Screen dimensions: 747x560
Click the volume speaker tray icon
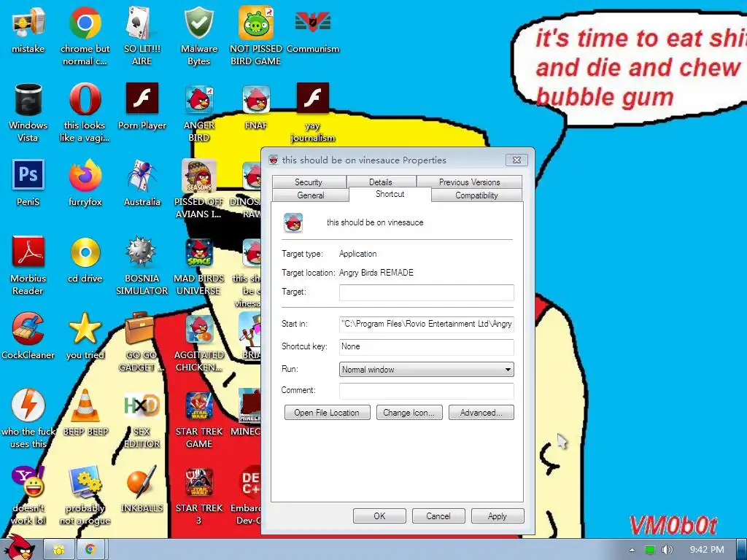tap(667, 550)
